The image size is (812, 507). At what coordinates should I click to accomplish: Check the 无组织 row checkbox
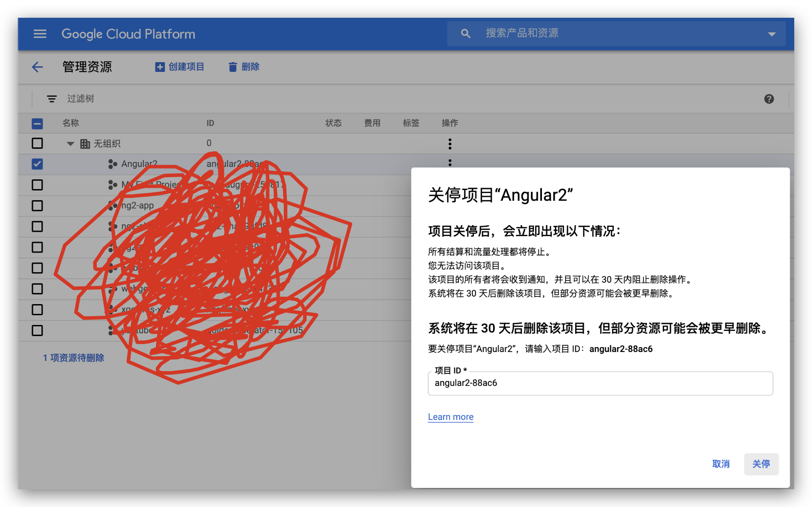[x=37, y=143]
